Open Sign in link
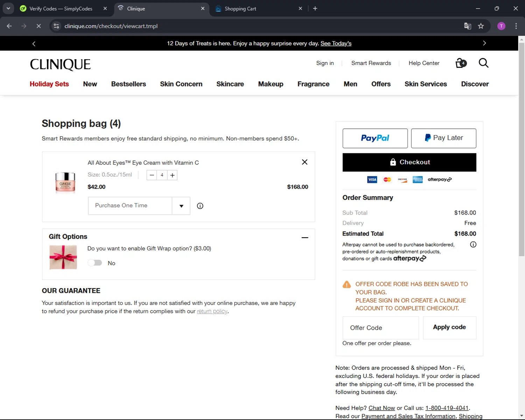Screen dimensions: 525x420 click(325, 63)
